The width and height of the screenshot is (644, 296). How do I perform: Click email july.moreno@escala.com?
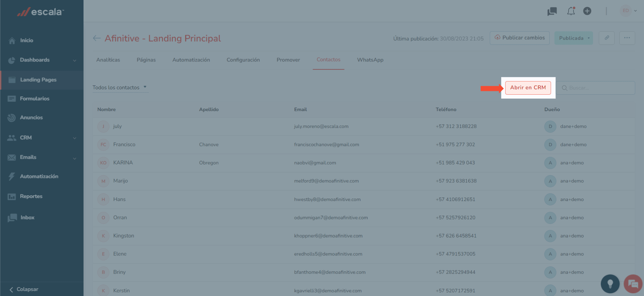tap(321, 127)
